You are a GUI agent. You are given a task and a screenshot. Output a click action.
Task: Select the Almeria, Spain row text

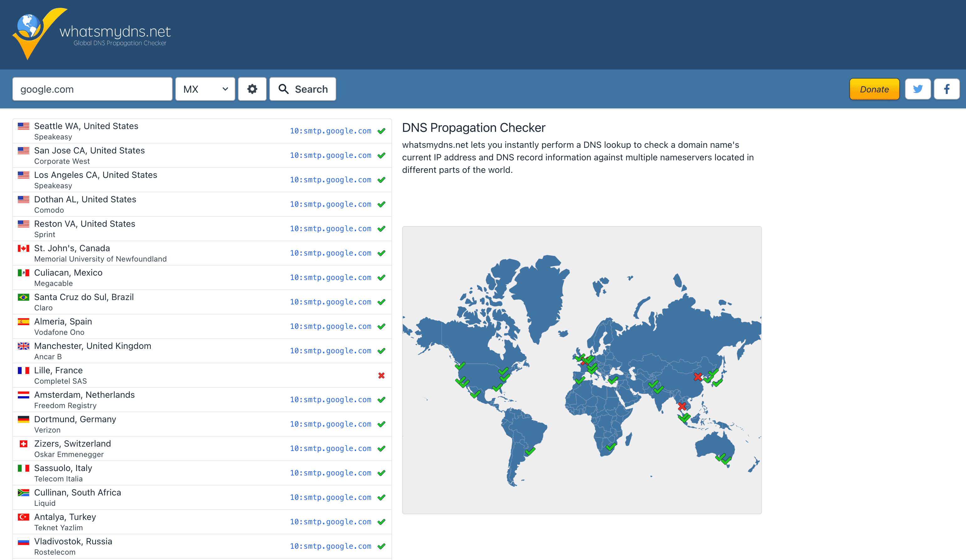coord(63,322)
